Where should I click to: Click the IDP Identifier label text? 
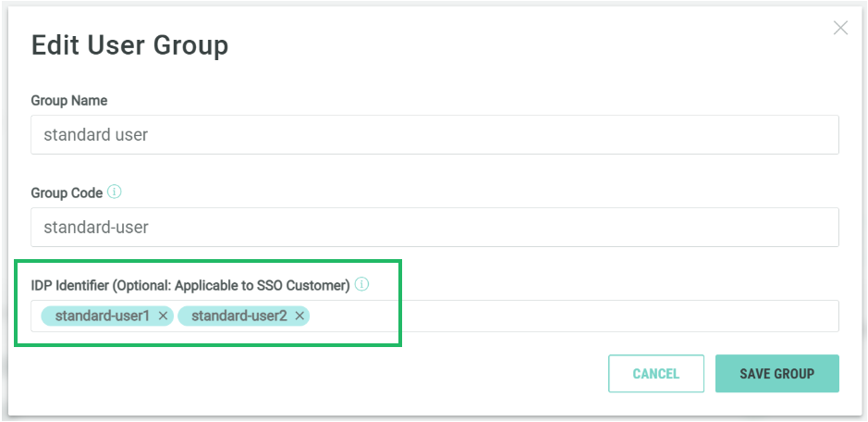(190, 285)
